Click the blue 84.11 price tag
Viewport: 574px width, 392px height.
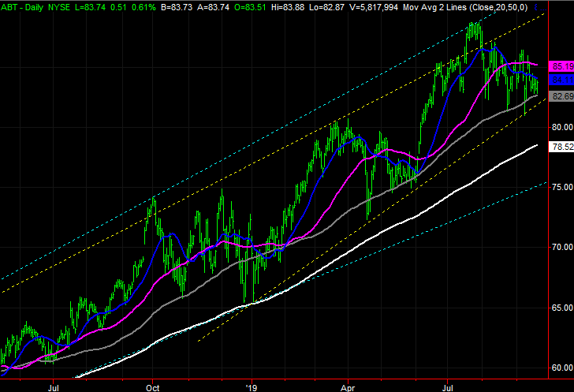tap(562, 80)
